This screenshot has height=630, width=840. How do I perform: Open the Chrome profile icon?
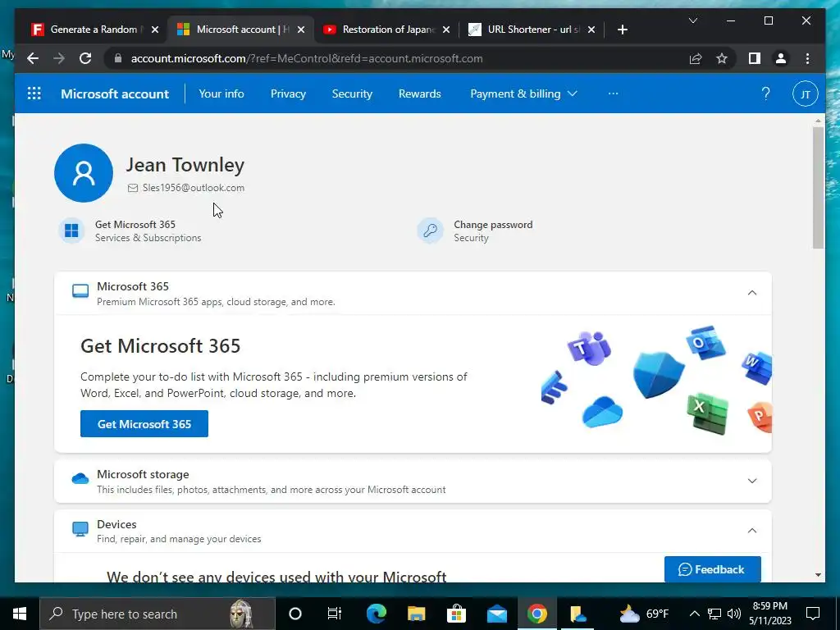(x=781, y=58)
